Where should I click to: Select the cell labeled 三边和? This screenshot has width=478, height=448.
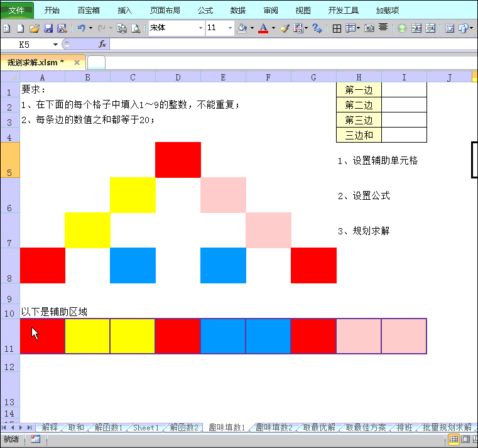pyautogui.click(x=359, y=135)
